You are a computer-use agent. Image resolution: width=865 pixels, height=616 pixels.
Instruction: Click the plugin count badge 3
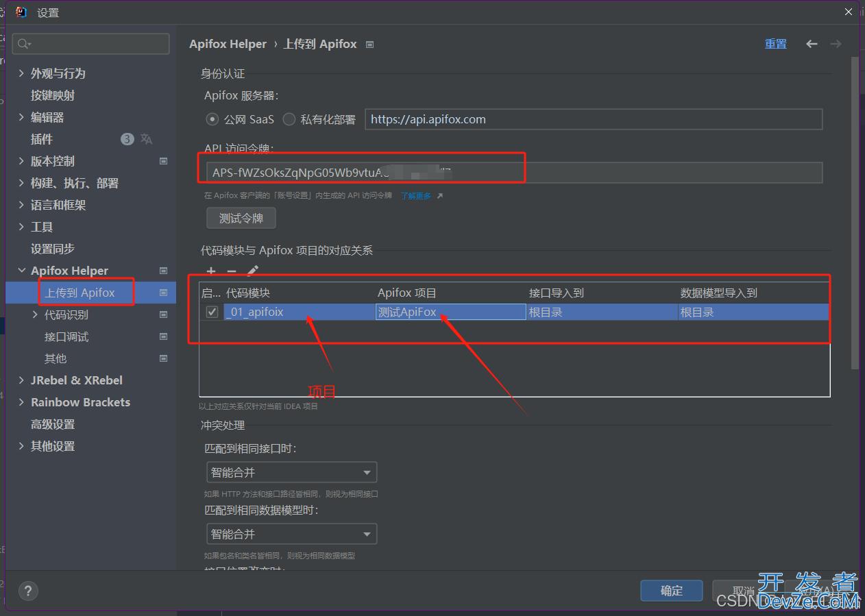coord(127,139)
